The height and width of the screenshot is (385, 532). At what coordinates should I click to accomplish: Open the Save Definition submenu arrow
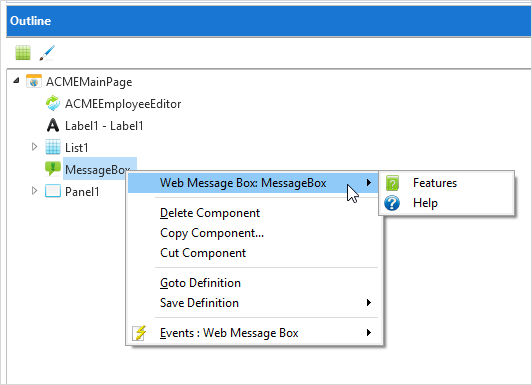point(369,303)
